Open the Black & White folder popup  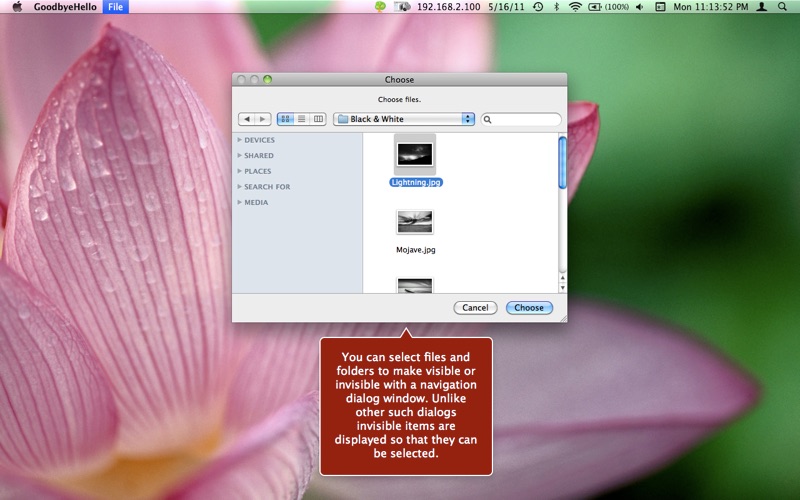[x=404, y=119]
